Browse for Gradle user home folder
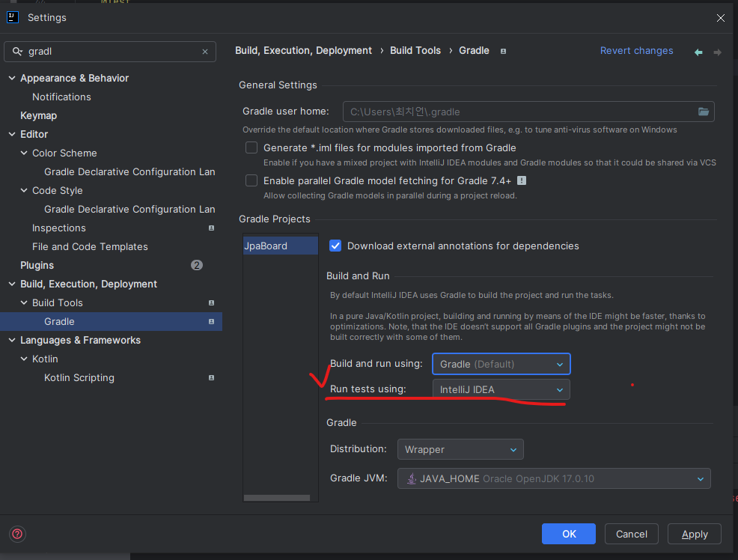The image size is (738, 560). click(703, 112)
